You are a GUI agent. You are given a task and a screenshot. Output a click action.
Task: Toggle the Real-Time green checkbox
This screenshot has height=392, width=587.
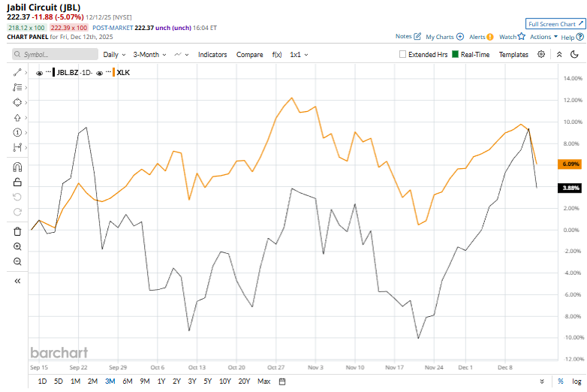[x=455, y=54]
